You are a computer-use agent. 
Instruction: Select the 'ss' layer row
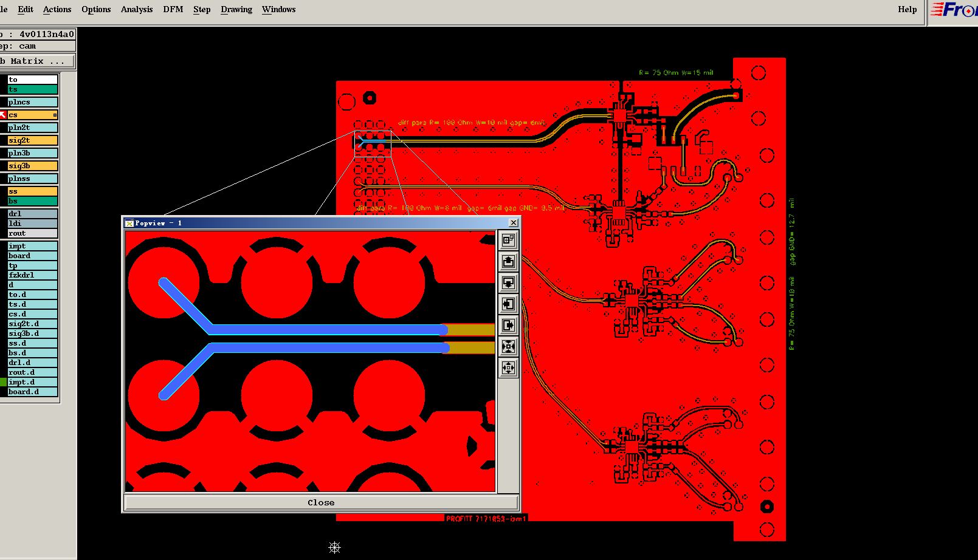pyautogui.click(x=33, y=191)
